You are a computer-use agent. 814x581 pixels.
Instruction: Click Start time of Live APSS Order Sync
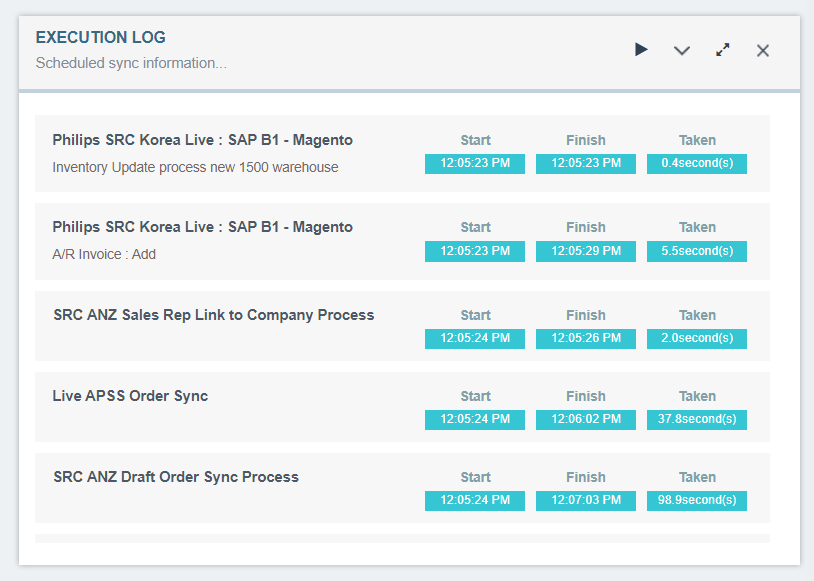click(475, 420)
